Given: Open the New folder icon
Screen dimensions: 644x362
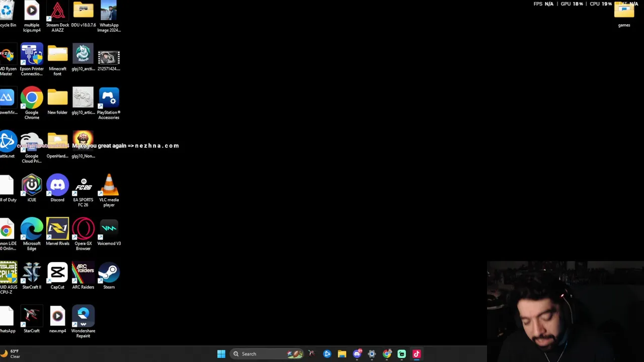Looking at the screenshot, I should pyautogui.click(x=57, y=102).
